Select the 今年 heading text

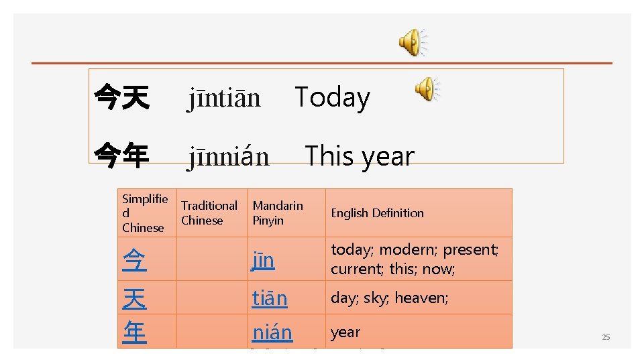[121, 156]
